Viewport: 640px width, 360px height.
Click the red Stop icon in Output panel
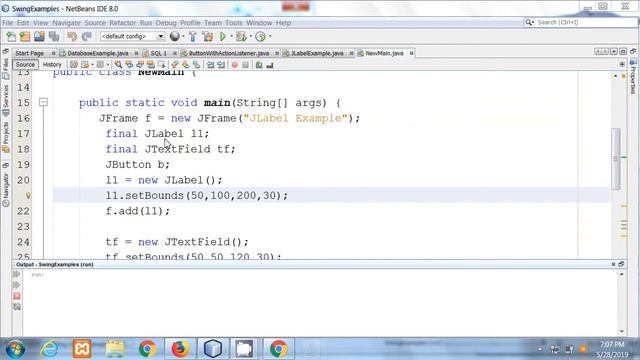(x=17, y=296)
